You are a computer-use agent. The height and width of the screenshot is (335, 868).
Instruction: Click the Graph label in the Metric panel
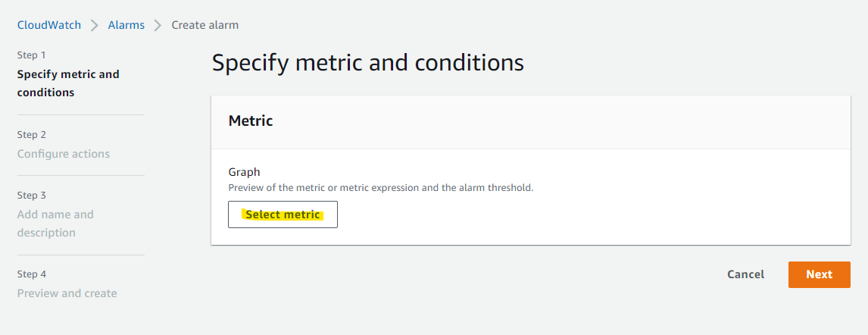(x=245, y=172)
